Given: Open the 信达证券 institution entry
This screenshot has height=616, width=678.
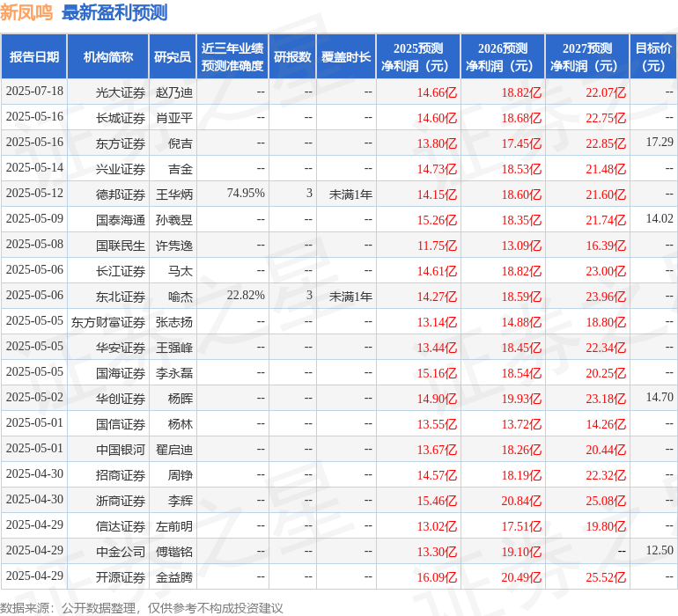Looking at the screenshot, I should (x=121, y=526).
